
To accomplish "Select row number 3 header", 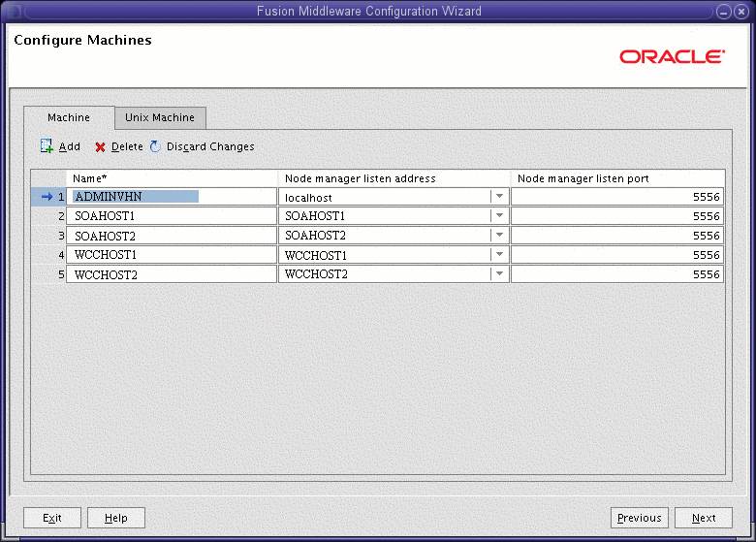I will [48, 236].
